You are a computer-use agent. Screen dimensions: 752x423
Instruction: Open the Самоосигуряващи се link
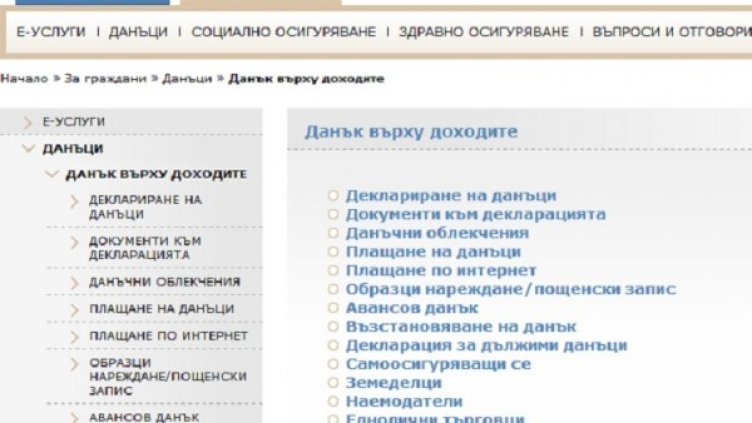point(438,364)
